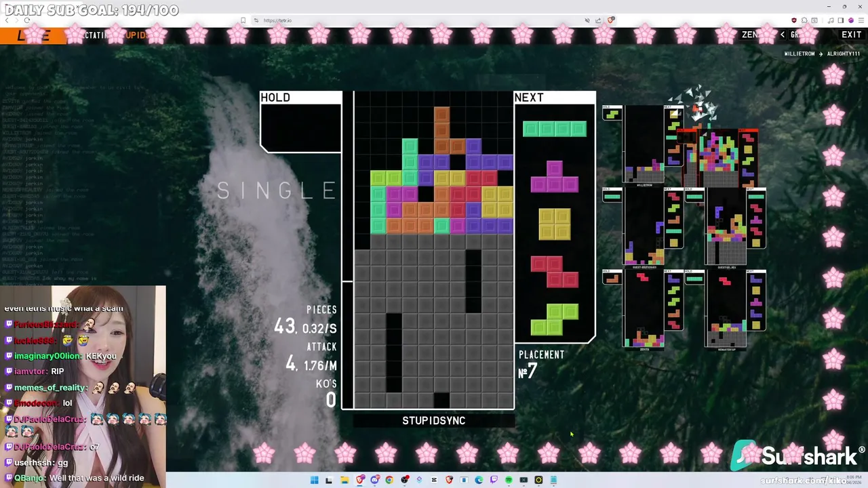The height and width of the screenshot is (488, 868).
Task: Click the ATTACK 4 stat
Action: pos(311,357)
